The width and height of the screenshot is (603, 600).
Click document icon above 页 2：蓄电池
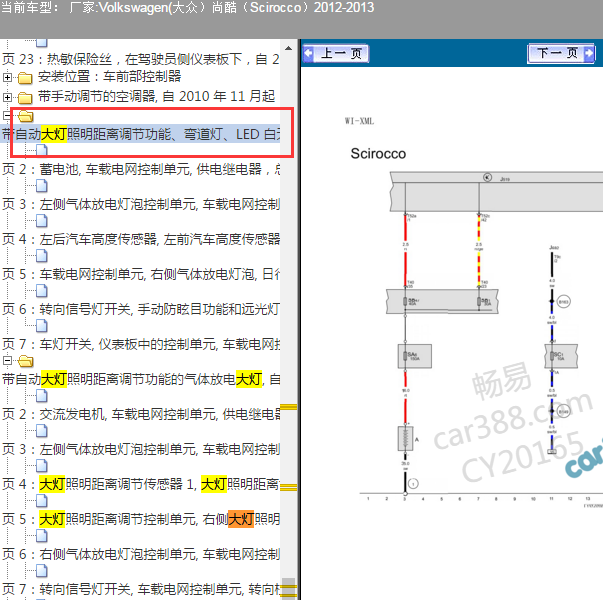[x=42, y=150]
